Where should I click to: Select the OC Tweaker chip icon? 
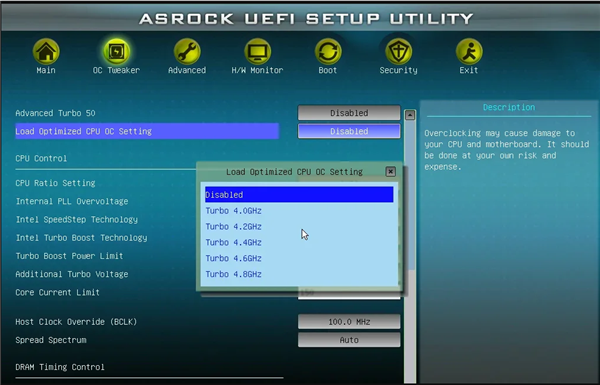pyautogui.click(x=116, y=51)
